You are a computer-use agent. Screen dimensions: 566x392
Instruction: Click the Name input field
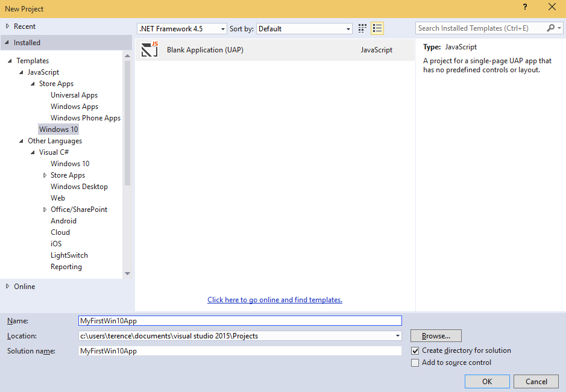240,320
